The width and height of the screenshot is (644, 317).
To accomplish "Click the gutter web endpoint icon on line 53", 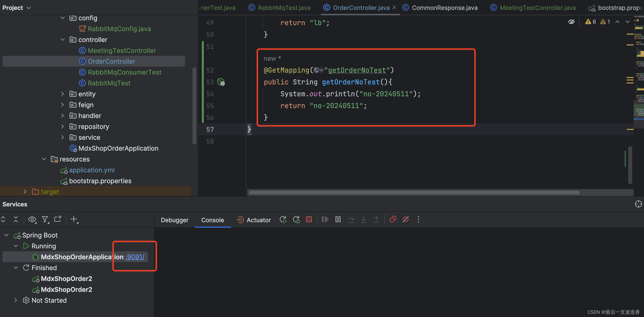I will pyautogui.click(x=221, y=82).
